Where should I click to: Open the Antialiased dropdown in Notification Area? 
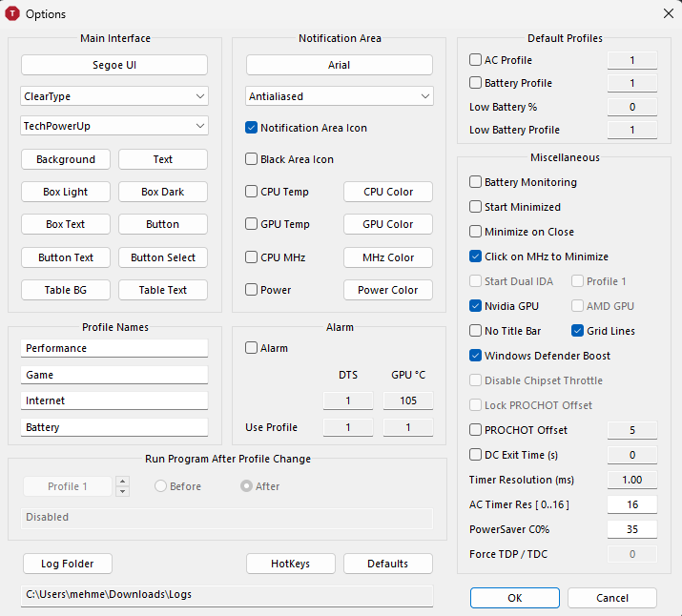pos(340,96)
